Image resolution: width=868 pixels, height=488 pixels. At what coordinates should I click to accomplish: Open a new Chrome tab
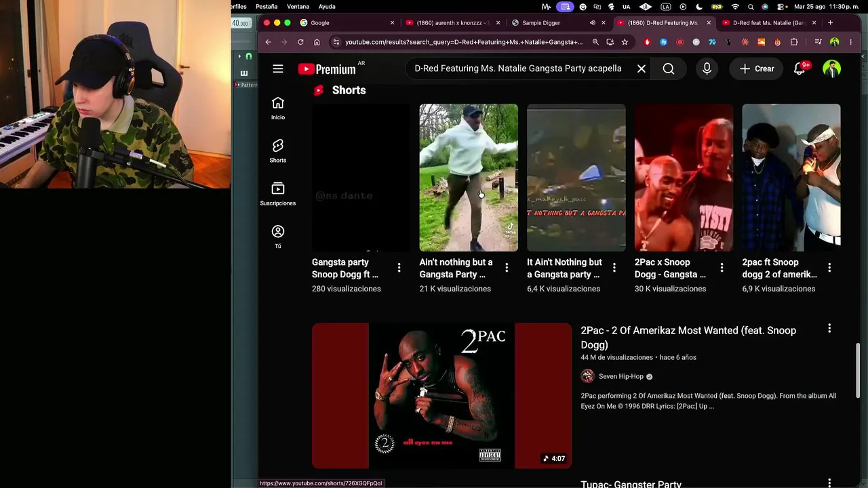click(830, 23)
